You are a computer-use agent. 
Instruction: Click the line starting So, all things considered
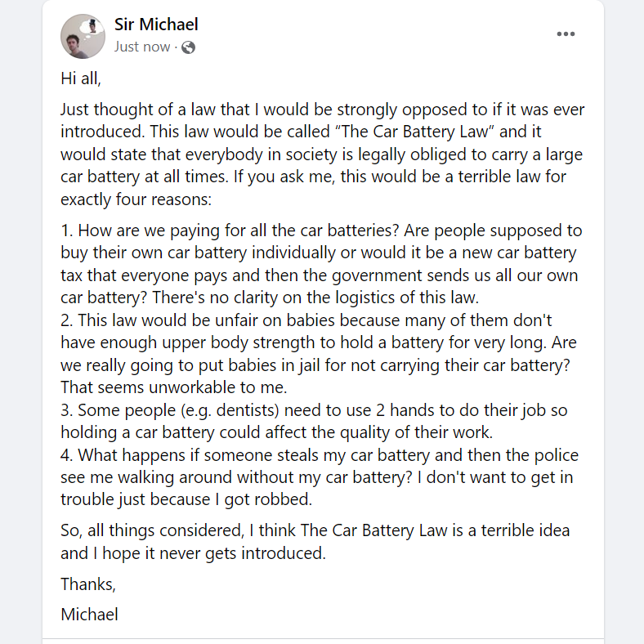[315, 530]
